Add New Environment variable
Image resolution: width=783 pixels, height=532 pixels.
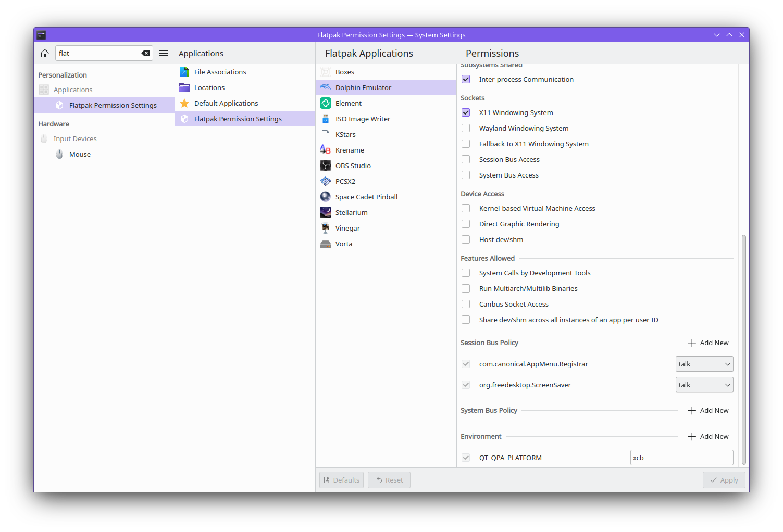point(708,436)
